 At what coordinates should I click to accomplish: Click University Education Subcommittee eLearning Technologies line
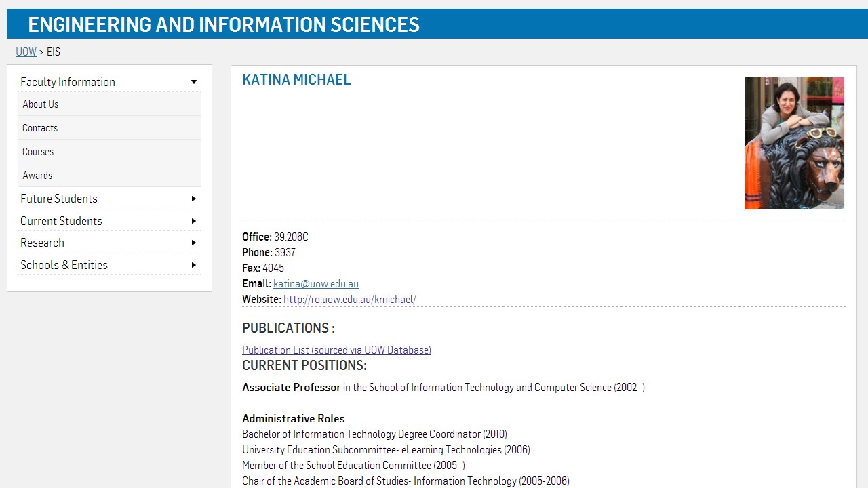coord(386,450)
